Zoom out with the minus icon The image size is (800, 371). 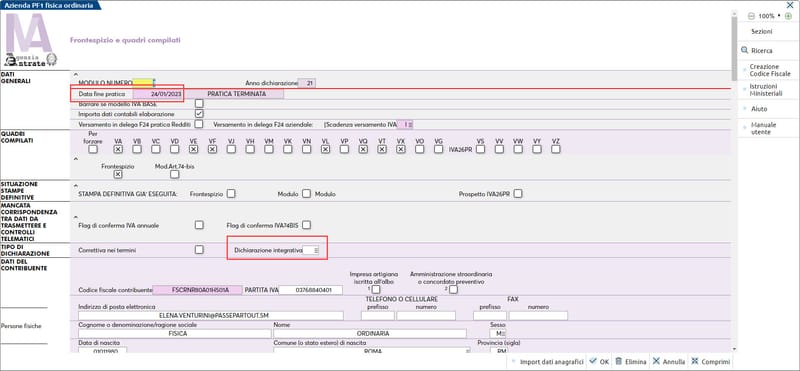coord(751,16)
